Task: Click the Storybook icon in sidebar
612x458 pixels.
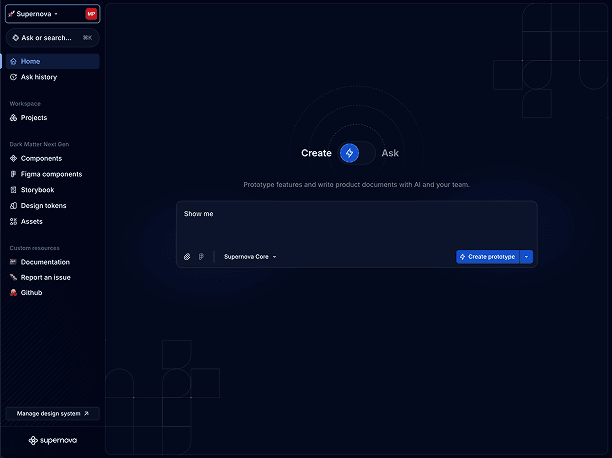Action: (13, 189)
